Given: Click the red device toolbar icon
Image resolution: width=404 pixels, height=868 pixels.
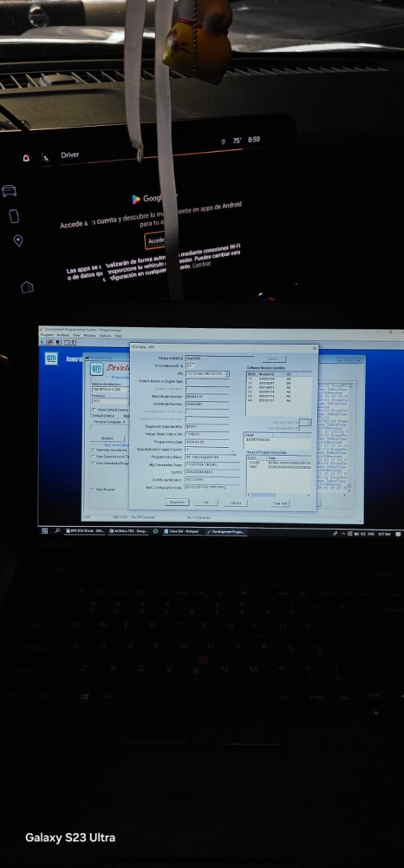Looking at the screenshot, I should [x=49, y=342].
